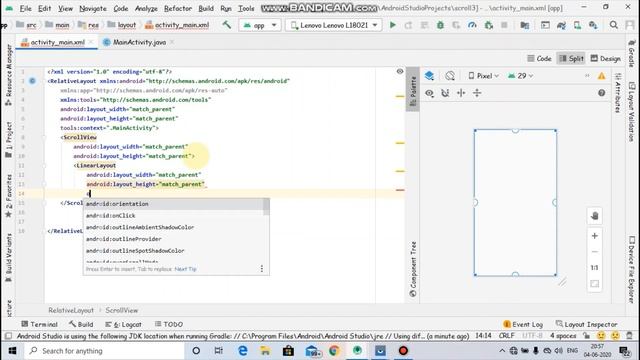Open the Navigate menu
Viewport: 640px width, 360px height.
[93, 8]
